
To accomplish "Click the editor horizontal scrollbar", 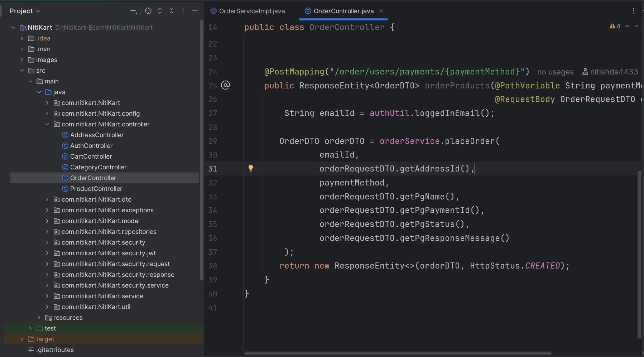I will coord(398,353).
